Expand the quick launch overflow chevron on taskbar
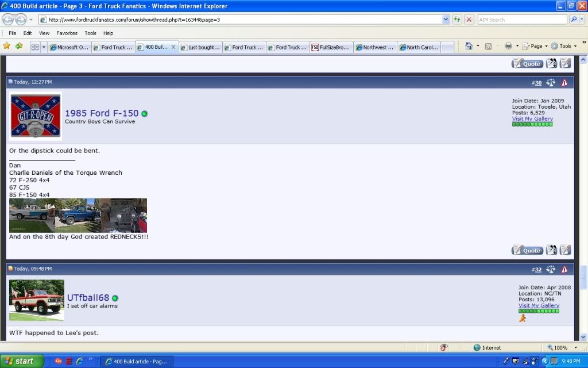 point(90,359)
